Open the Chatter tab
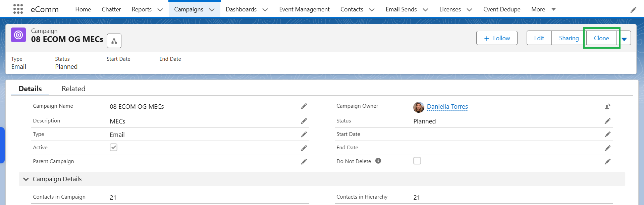644x205 pixels. (111, 9)
